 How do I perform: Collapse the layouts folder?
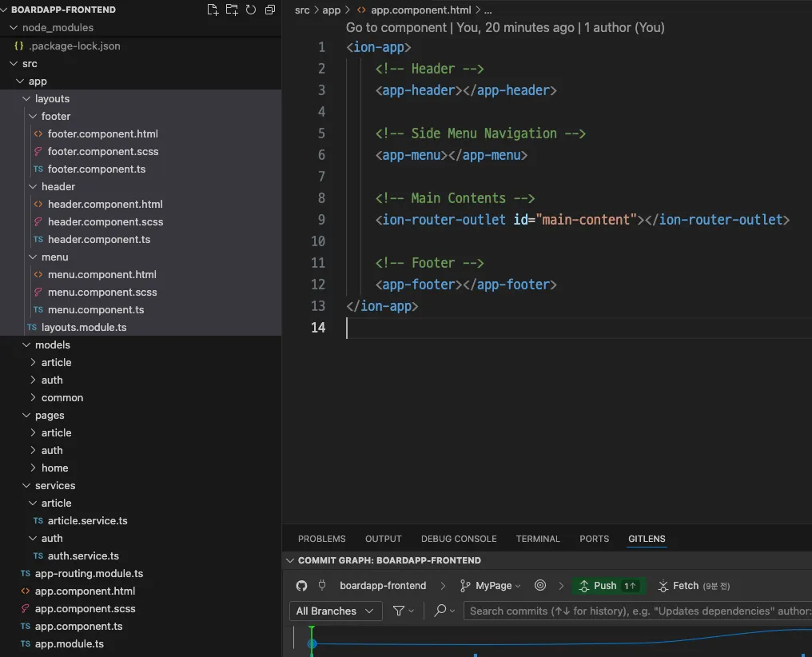click(52, 98)
